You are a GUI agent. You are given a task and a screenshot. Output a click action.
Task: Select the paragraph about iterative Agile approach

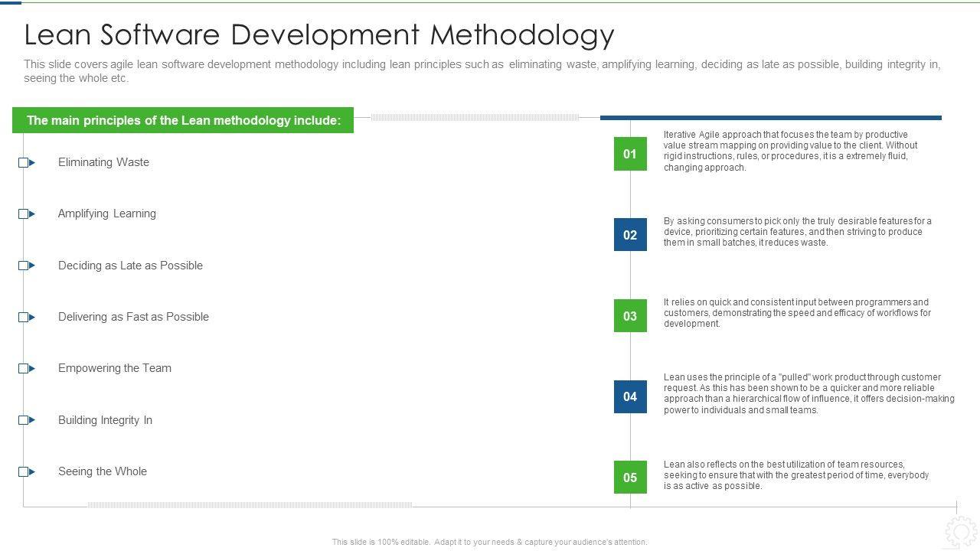click(x=789, y=151)
